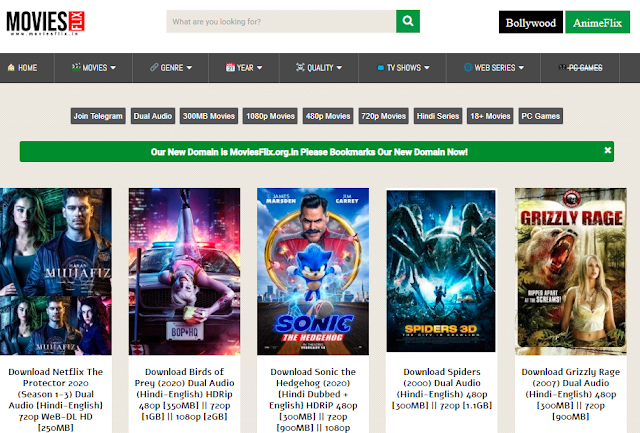Image resolution: width=640 pixels, height=433 pixels.
Task: Click the link icon beside Genre
Action: pos(154,67)
